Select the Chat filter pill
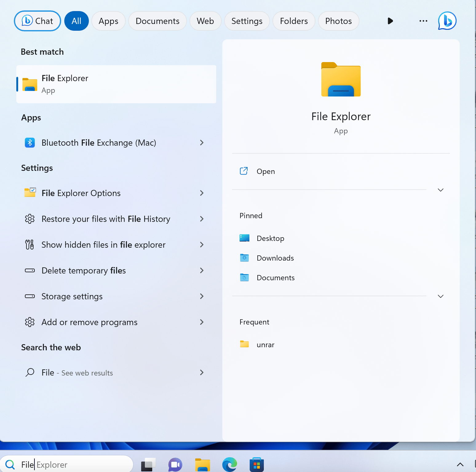 coord(37,21)
